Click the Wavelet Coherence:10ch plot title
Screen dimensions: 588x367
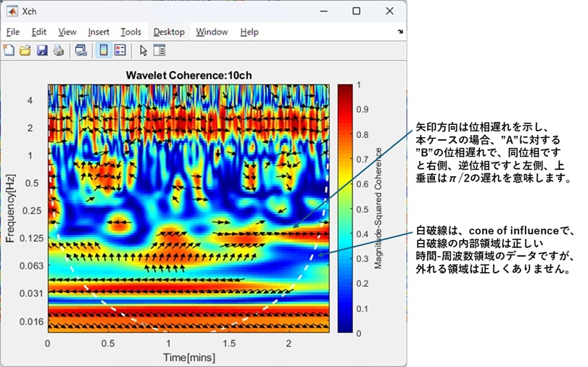[x=188, y=75]
